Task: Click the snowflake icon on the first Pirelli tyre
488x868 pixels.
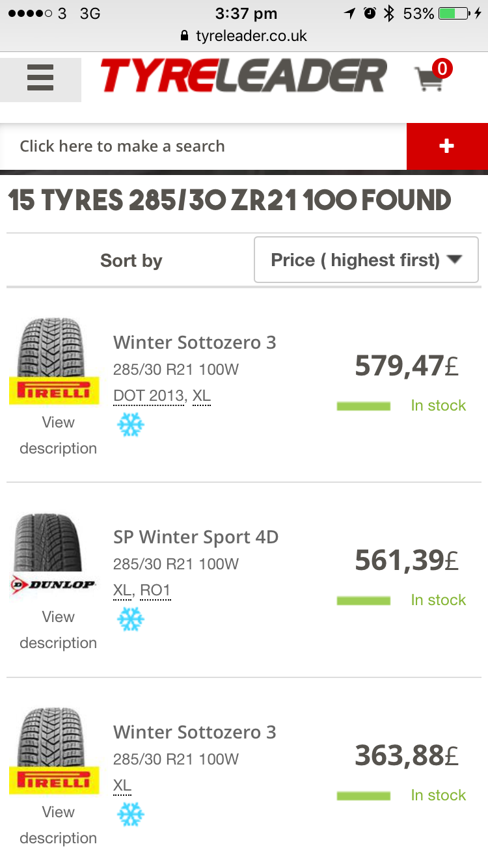Action: [x=131, y=425]
